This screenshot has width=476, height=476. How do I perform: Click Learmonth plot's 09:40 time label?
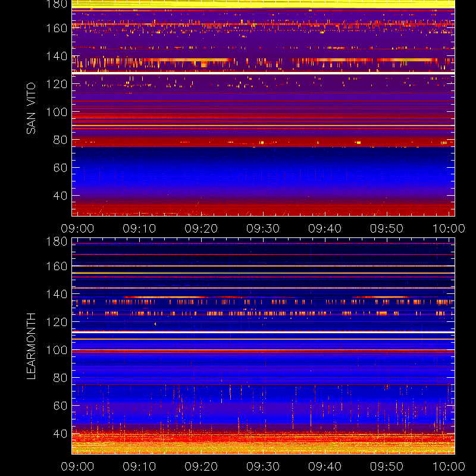[x=325, y=466]
